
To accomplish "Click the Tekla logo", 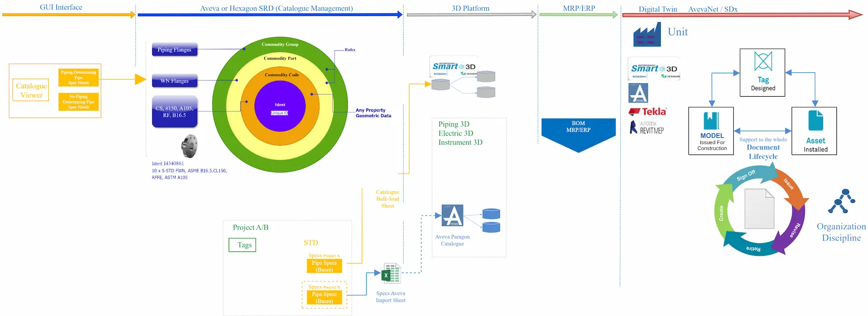I will (x=647, y=112).
